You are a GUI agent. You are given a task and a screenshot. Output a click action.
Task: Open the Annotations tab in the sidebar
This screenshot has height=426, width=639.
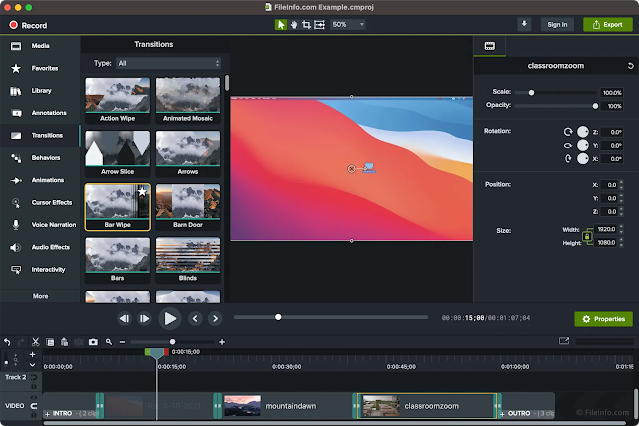pyautogui.click(x=40, y=113)
